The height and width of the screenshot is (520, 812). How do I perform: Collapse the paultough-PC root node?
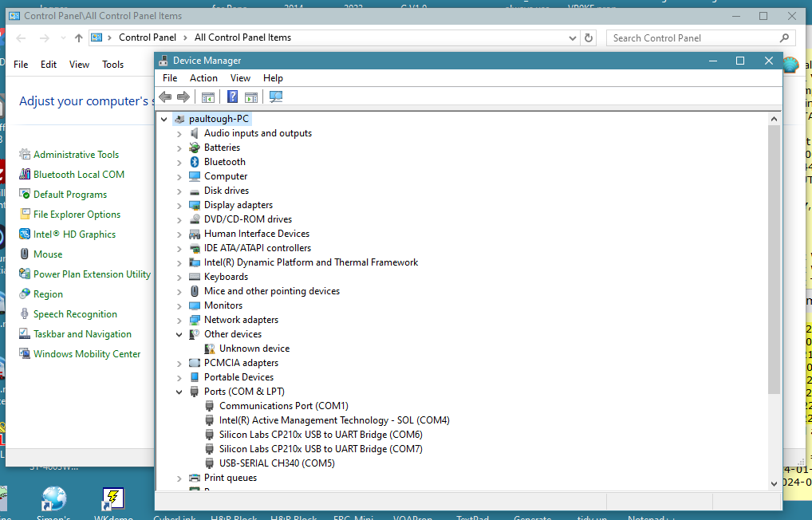164,119
